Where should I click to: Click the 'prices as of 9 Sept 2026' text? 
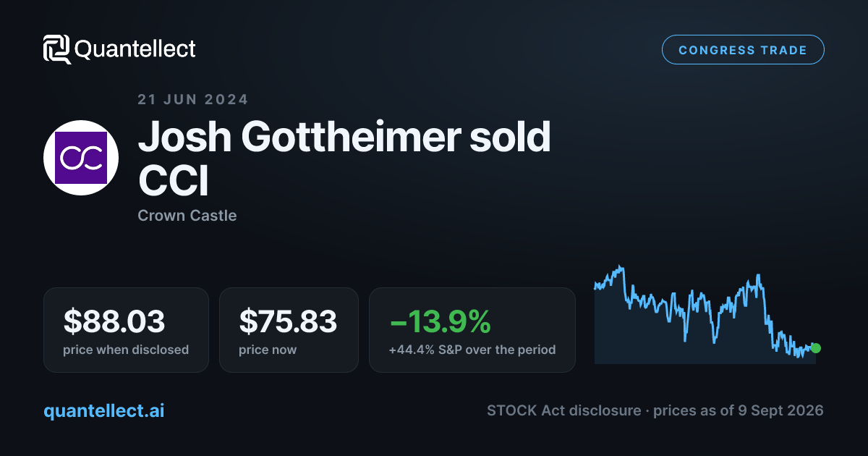[738, 410]
